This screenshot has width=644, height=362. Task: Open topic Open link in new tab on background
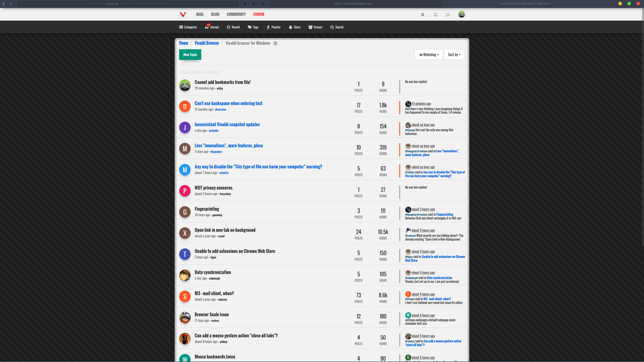225,230
